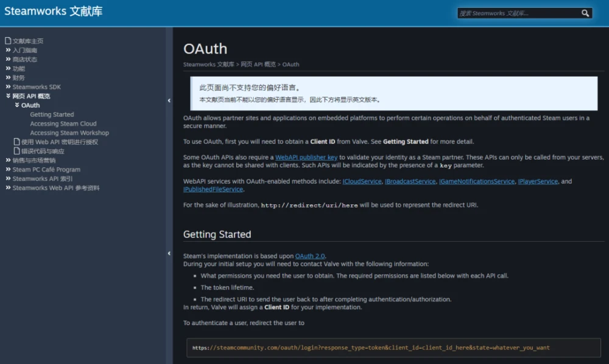
Task: Collapse the 网页 API 概览 section
Action: (8, 96)
